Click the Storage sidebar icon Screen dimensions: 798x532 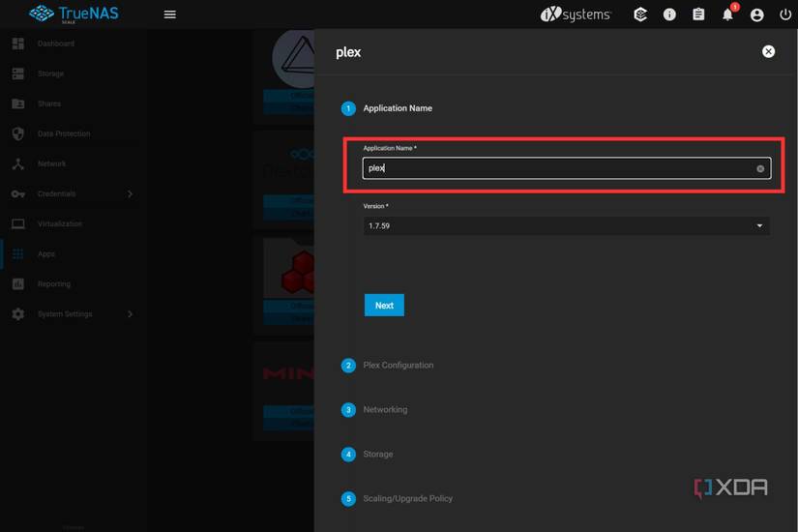17,74
